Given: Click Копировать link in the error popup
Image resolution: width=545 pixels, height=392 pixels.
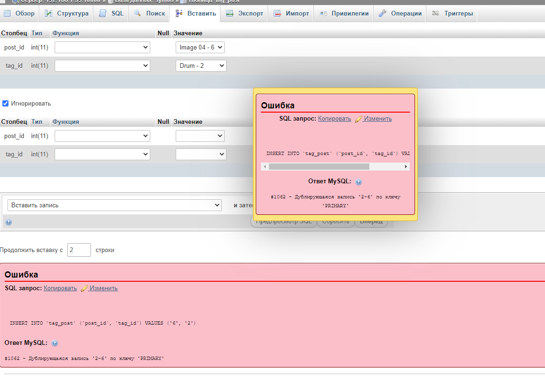Looking at the screenshot, I should [x=334, y=119].
